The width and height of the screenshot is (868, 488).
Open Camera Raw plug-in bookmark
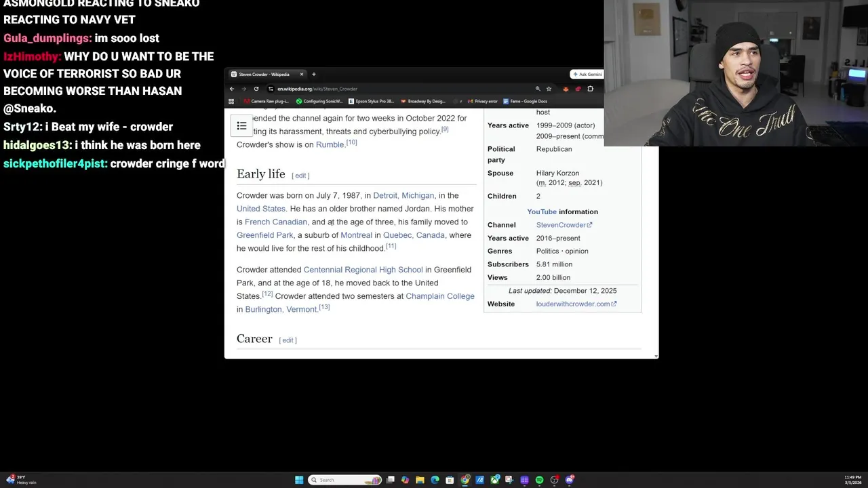(x=267, y=101)
